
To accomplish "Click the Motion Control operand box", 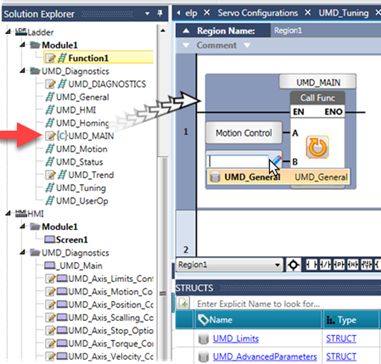I will (x=244, y=133).
